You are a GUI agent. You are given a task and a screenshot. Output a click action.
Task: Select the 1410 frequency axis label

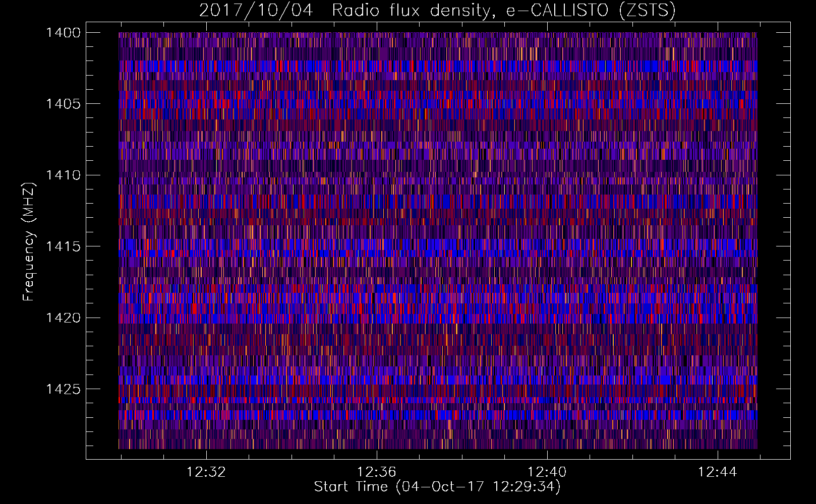(63, 175)
